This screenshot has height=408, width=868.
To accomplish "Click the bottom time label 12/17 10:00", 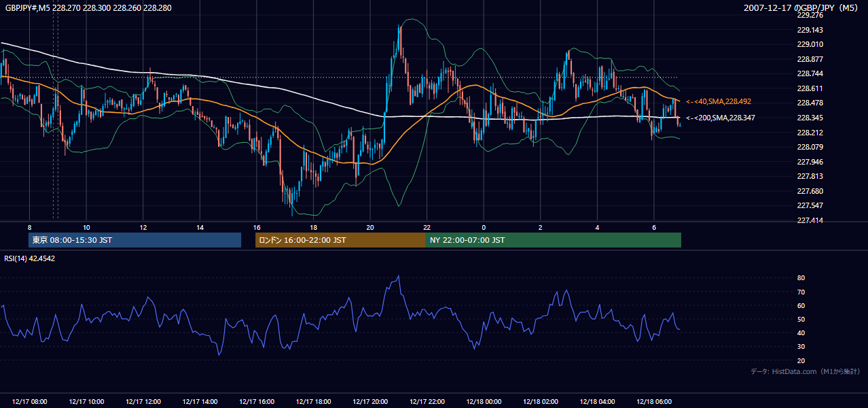I will click(86, 402).
